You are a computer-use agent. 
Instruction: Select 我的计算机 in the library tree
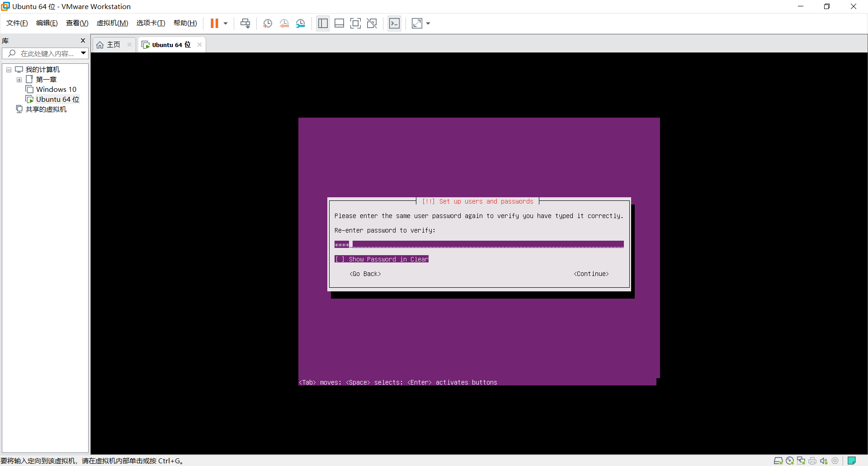coord(42,70)
